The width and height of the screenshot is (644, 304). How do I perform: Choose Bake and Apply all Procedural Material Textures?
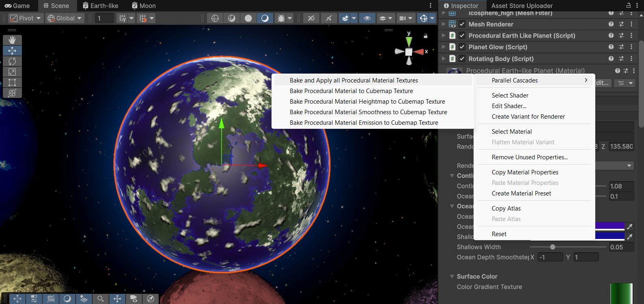point(353,80)
